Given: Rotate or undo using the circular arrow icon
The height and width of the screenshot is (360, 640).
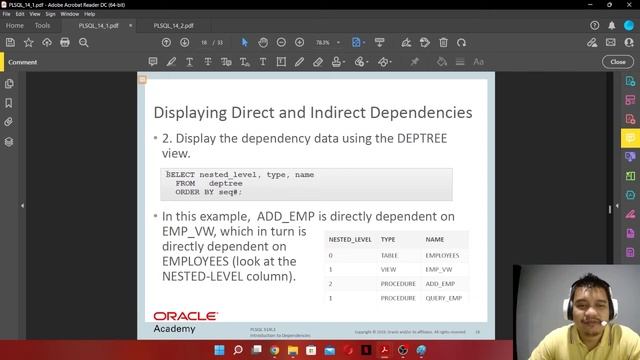Looking at the screenshot, I should point(462,42).
